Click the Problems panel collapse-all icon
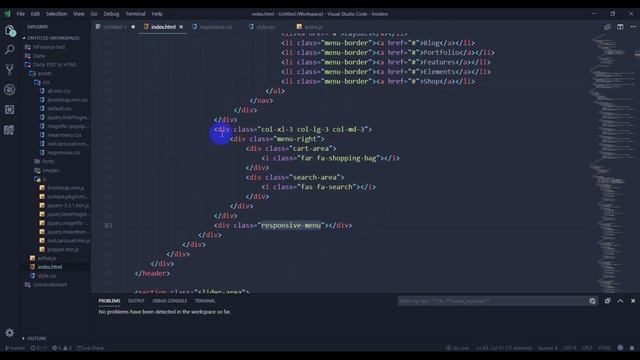Viewport: 640px width, 360px height. 607,301
